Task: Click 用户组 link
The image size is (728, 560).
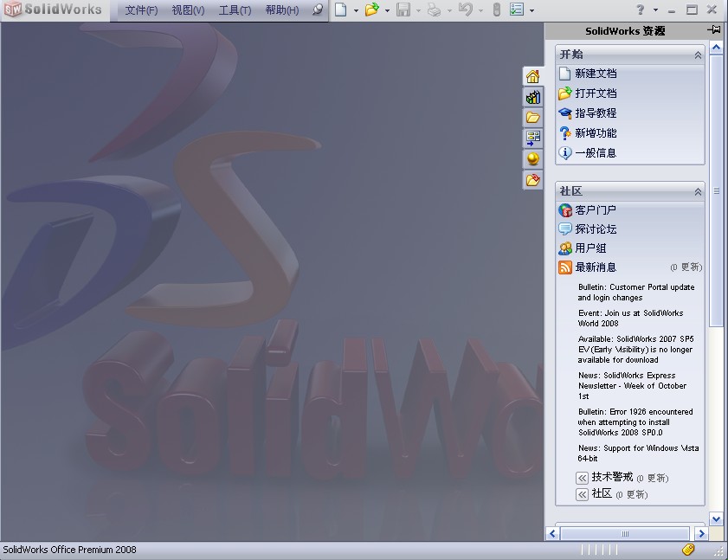Action: [590, 248]
